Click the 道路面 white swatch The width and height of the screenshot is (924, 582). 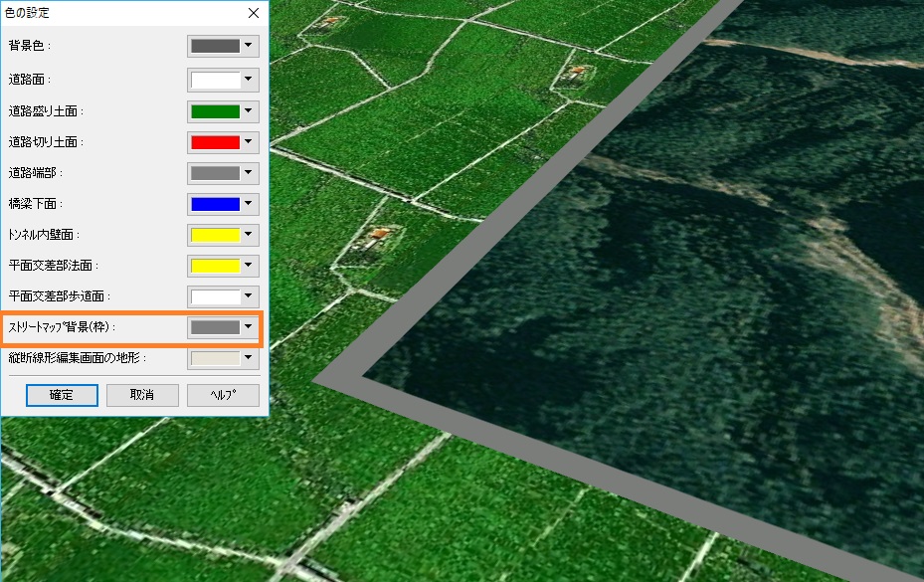tap(216, 81)
